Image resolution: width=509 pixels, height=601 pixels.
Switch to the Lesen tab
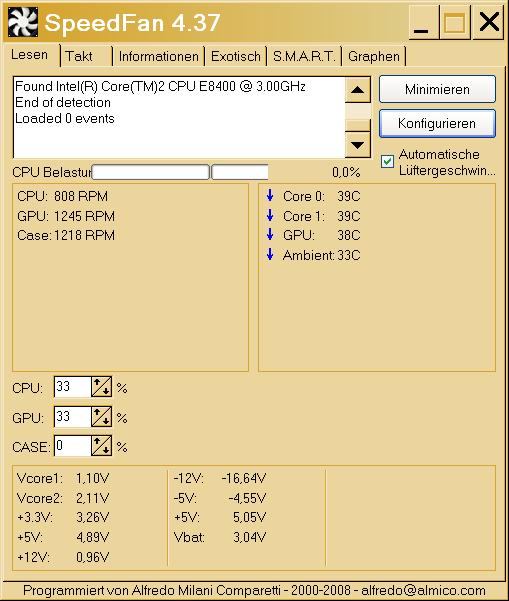click(x=30, y=55)
